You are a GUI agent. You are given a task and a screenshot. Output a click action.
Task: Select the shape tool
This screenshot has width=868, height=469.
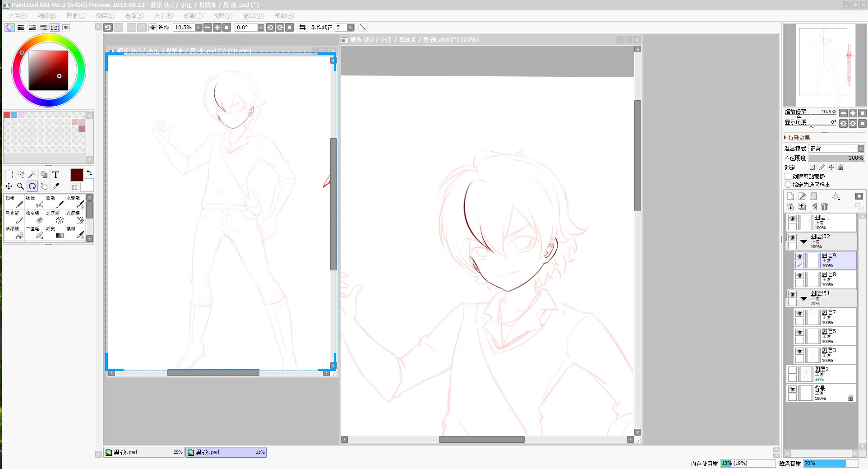44,175
